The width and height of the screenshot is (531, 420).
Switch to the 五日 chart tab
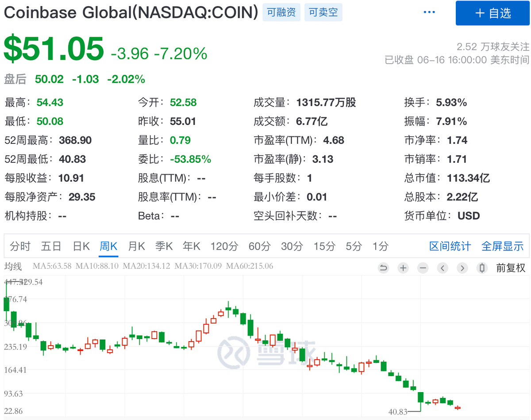coord(51,246)
